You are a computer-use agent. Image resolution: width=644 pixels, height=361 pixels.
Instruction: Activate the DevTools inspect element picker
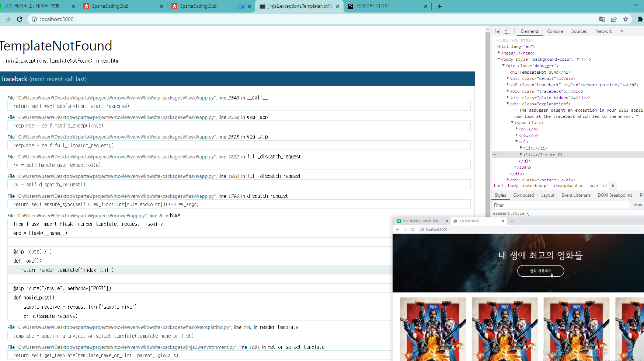(x=497, y=31)
